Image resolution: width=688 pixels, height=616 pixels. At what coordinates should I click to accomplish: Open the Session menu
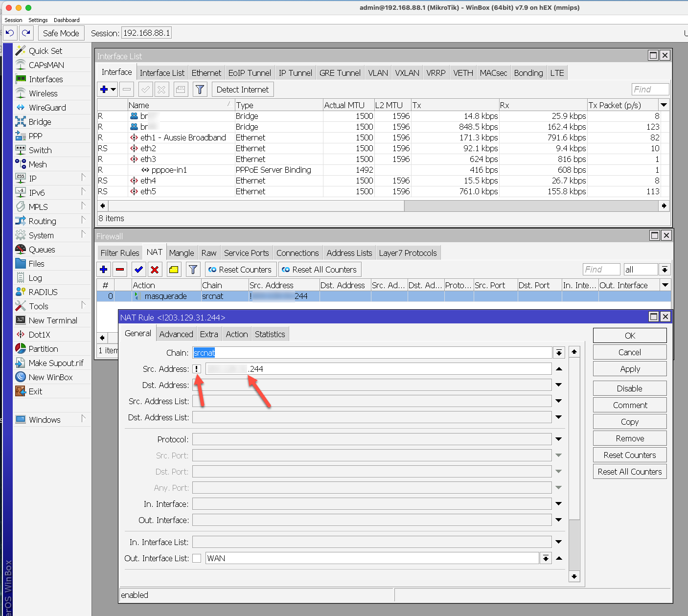pos(13,20)
